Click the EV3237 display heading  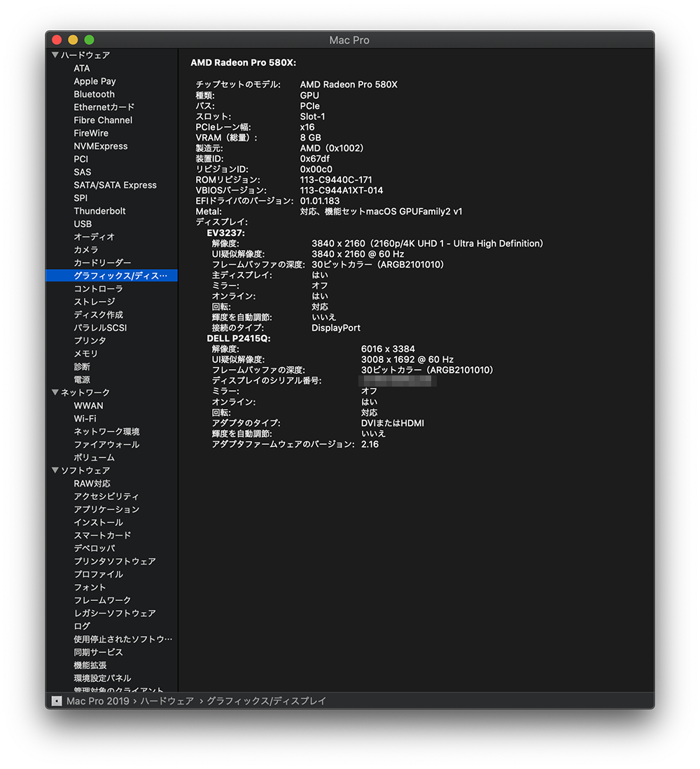(x=225, y=233)
